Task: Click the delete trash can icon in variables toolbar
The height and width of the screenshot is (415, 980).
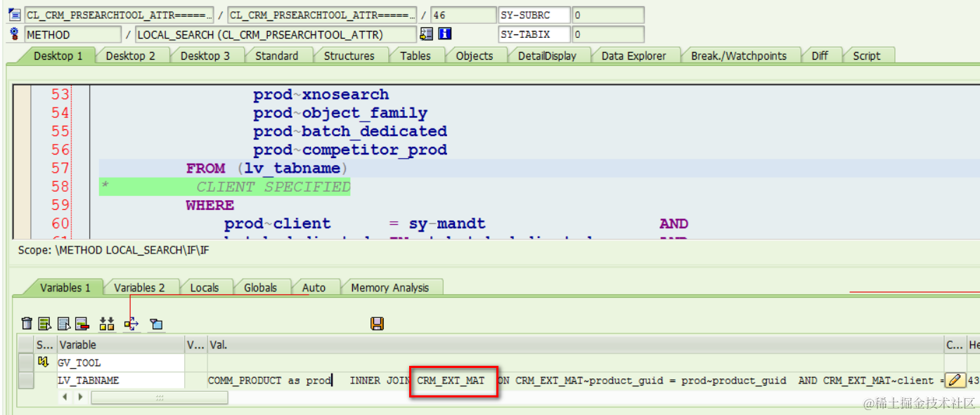Action: (x=27, y=323)
